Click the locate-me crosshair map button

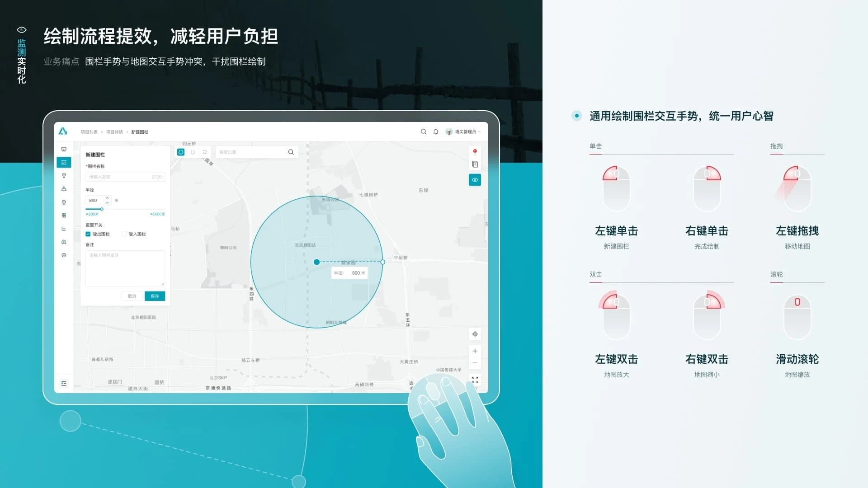(475, 334)
